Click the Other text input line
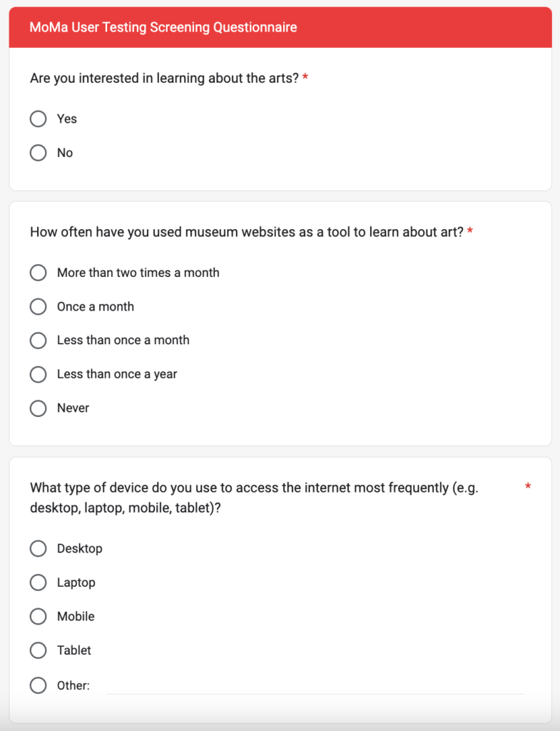Viewport: 560px width, 731px height. click(315, 685)
